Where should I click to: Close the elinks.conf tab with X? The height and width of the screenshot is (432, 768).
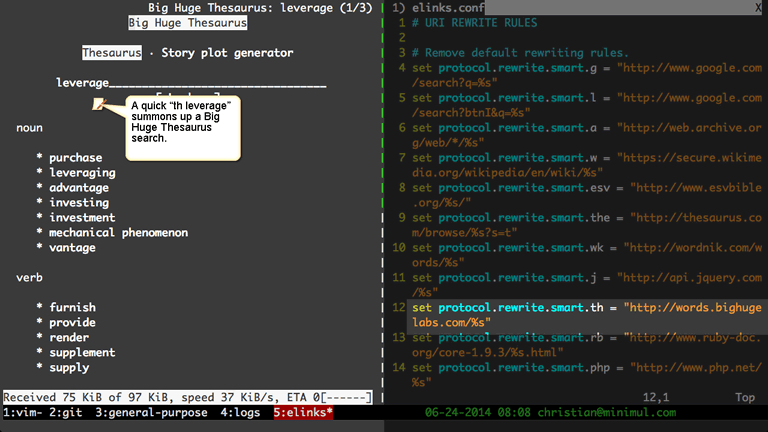pos(758,8)
